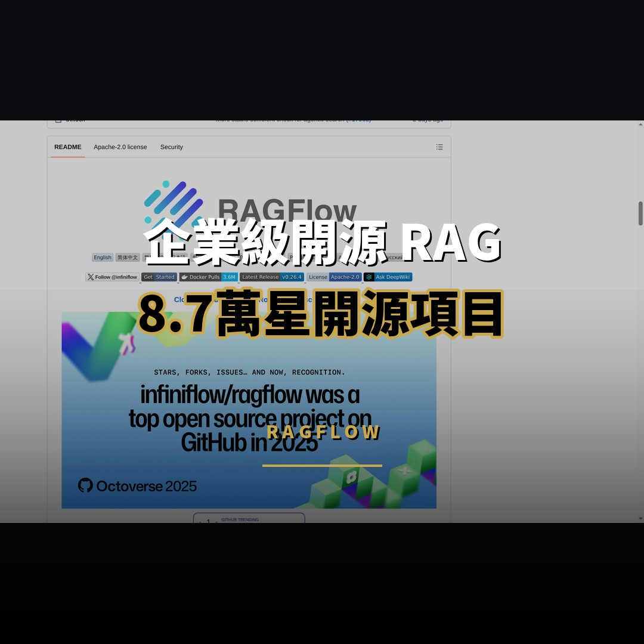Open the README outline icon
This screenshot has height=644, width=644.
point(439,147)
